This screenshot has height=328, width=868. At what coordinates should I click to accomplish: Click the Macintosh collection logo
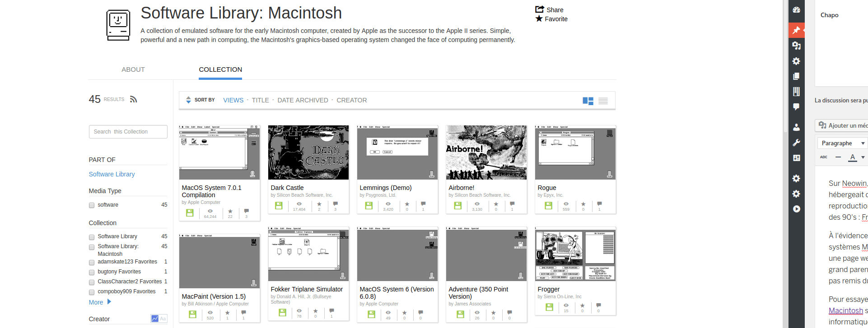pos(118,25)
